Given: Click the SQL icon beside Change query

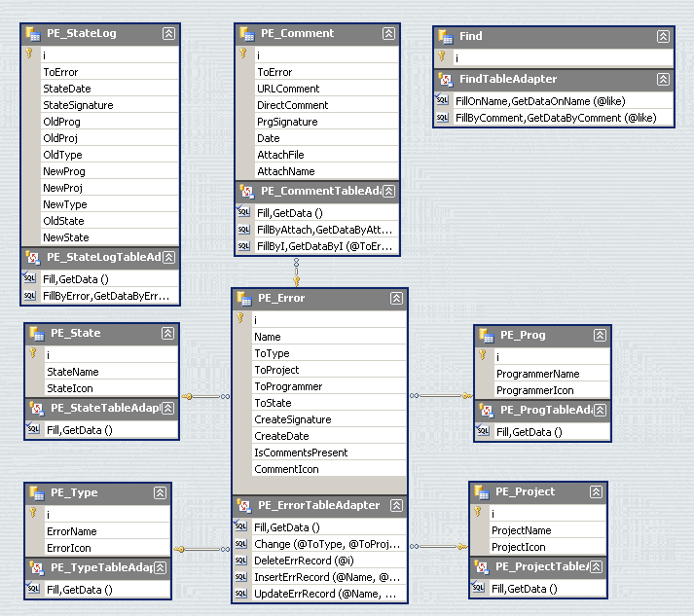Looking at the screenshot, I should coord(240,544).
